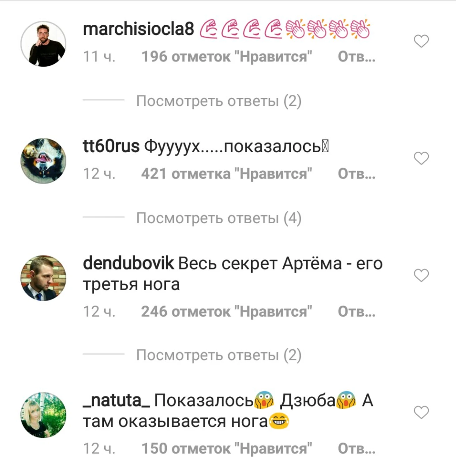The width and height of the screenshot is (456, 476).
Task: Open tt60rus dog avatar
Action: coord(43,161)
